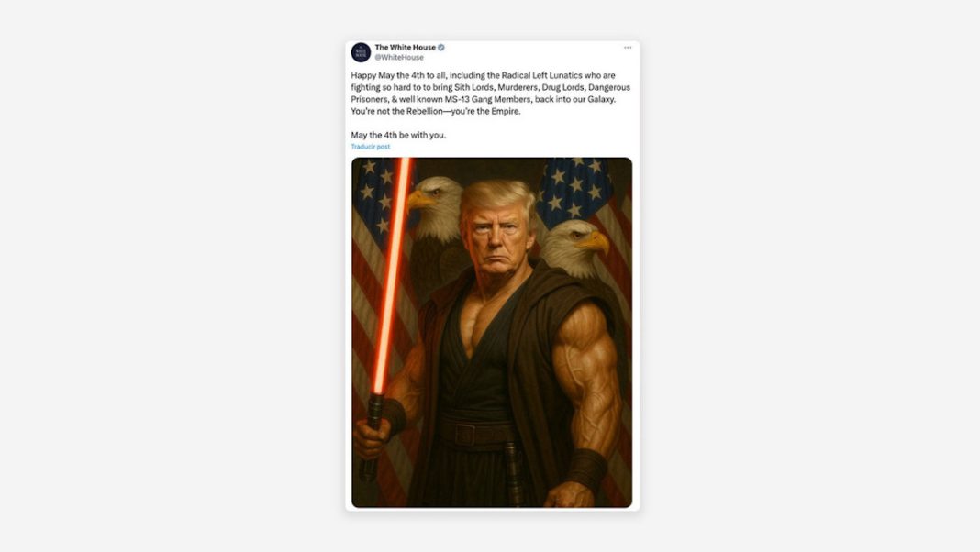Click the red lightsaber blade in image
The height and width of the screenshot is (552, 980).
[392, 275]
